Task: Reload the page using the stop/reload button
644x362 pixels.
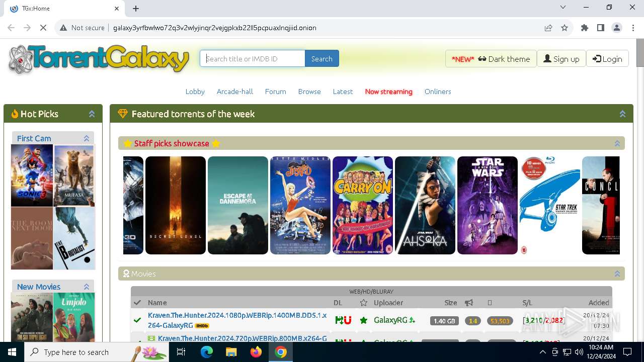Action: (x=43, y=28)
